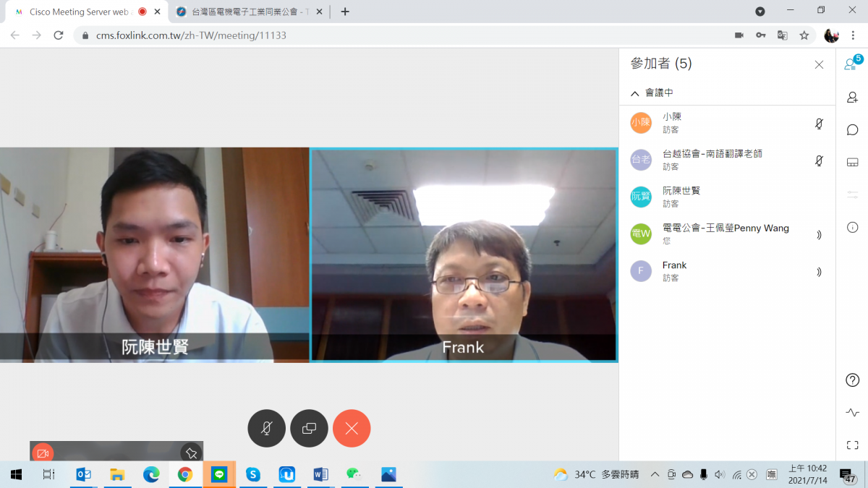This screenshot has width=868, height=488.
Task: Show hidden system tray icons
Action: point(655,474)
